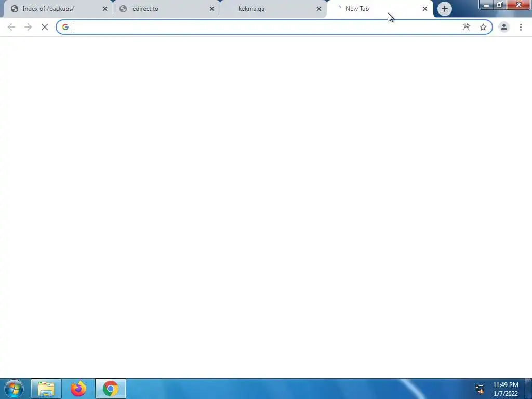Screen dimensions: 532x399
Task: Minimize the Chrome window
Action: click(486, 5)
